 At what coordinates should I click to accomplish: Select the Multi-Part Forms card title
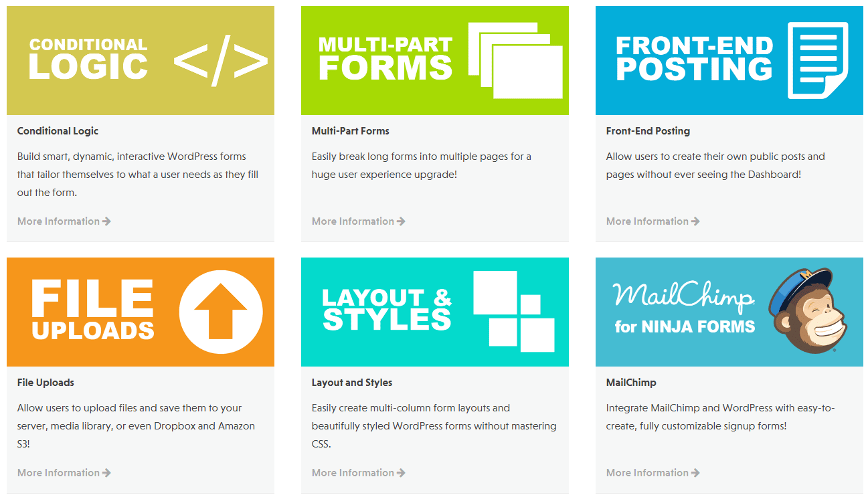(x=351, y=131)
